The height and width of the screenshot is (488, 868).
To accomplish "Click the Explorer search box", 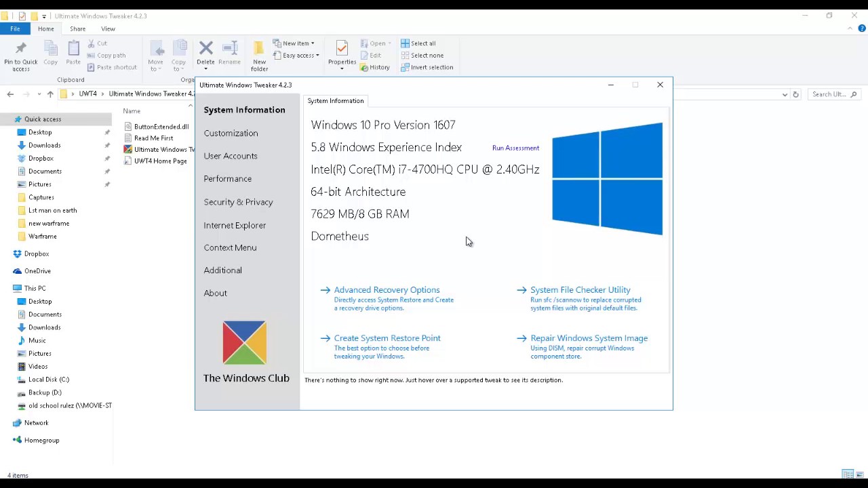I will tap(834, 94).
